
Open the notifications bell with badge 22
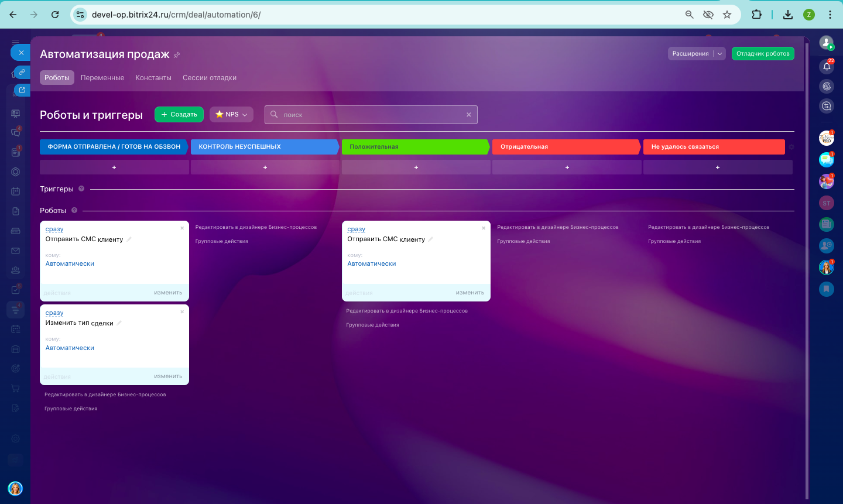click(827, 66)
